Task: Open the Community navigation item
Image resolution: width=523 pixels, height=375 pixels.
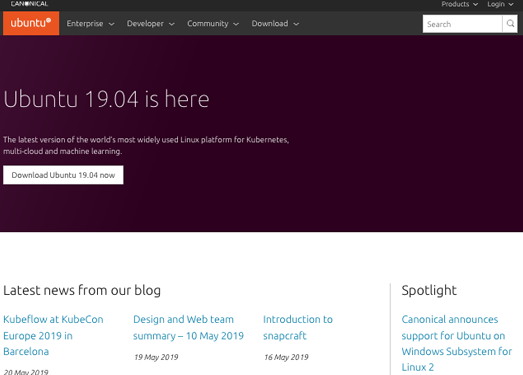Action: tap(208, 24)
